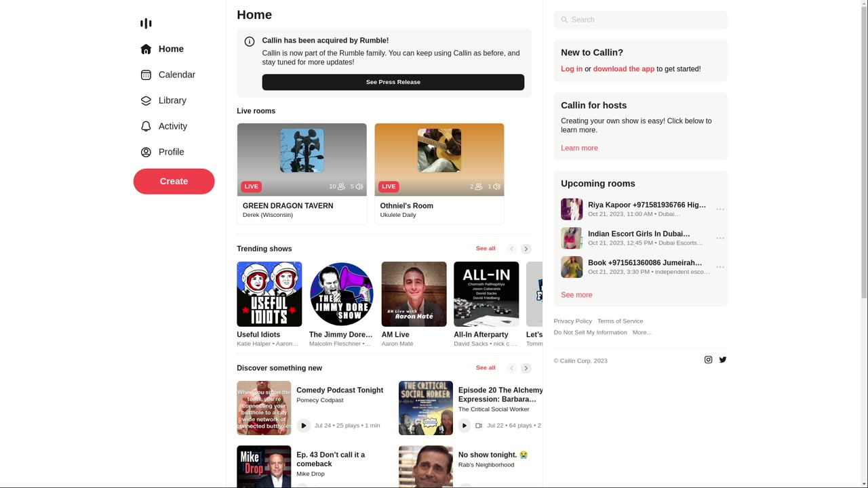Open the GREEN DRAGON TAVERN live room
This screenshot has width=868, height=488.
click(302, 174)
